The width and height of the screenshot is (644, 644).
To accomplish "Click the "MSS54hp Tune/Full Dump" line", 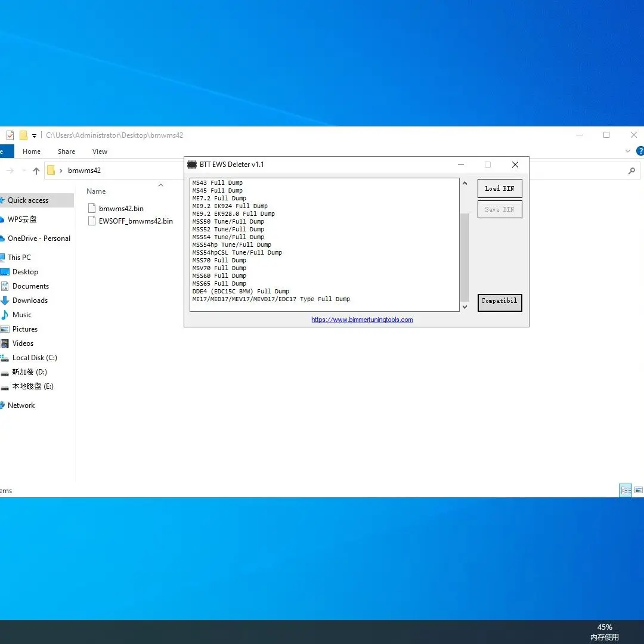I will [x=232, y=245].
